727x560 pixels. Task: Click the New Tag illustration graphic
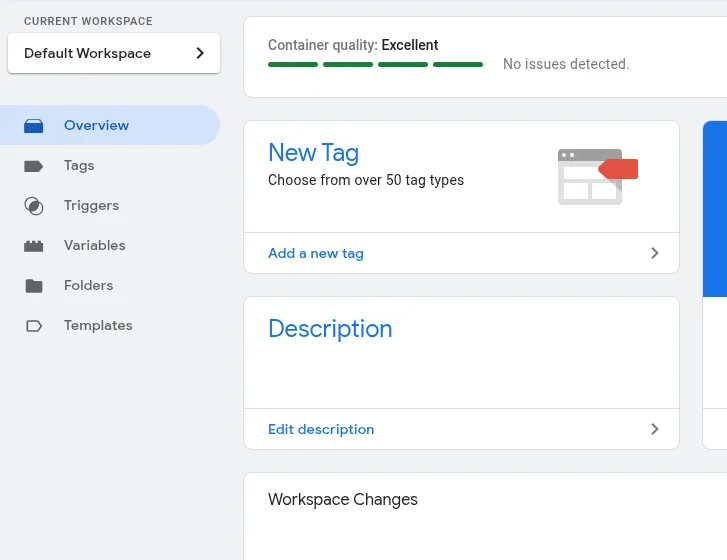[598, 177]
